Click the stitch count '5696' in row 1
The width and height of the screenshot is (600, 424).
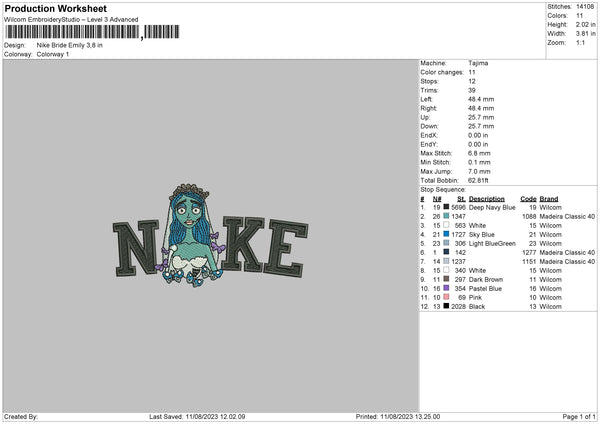458,207
